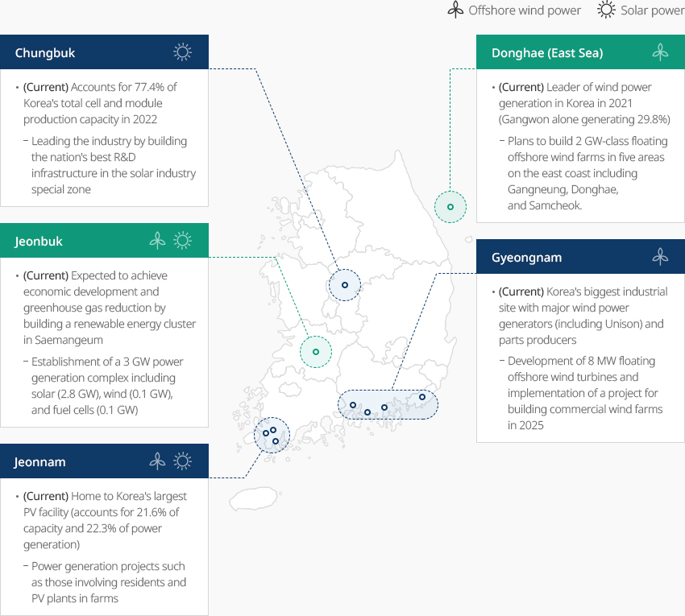Click the Jeonbuk header title
Viewport: 685px width, 616px height.
point(39,242)
